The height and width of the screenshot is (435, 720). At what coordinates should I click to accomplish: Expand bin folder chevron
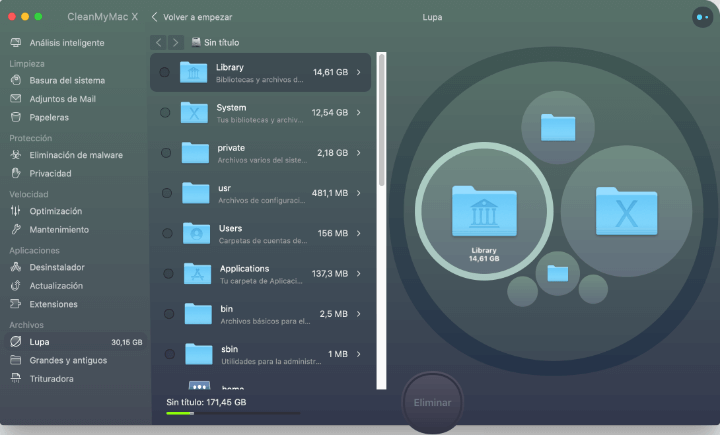click(359, 314)
